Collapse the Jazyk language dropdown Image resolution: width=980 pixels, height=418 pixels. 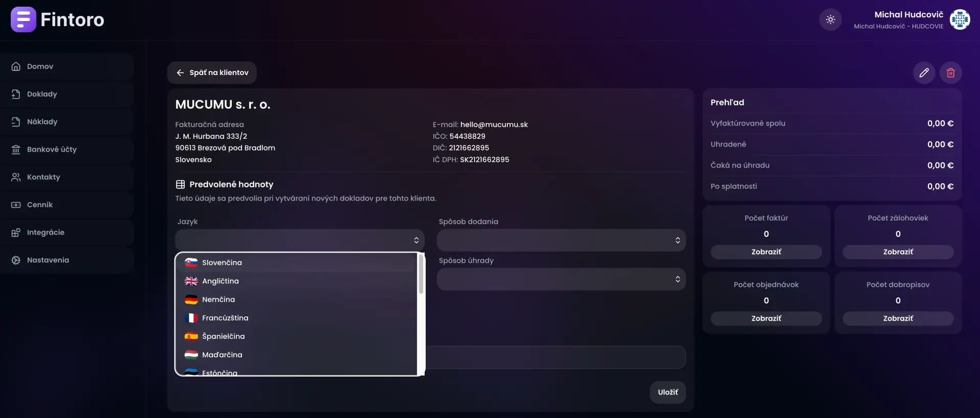point(300,240)
